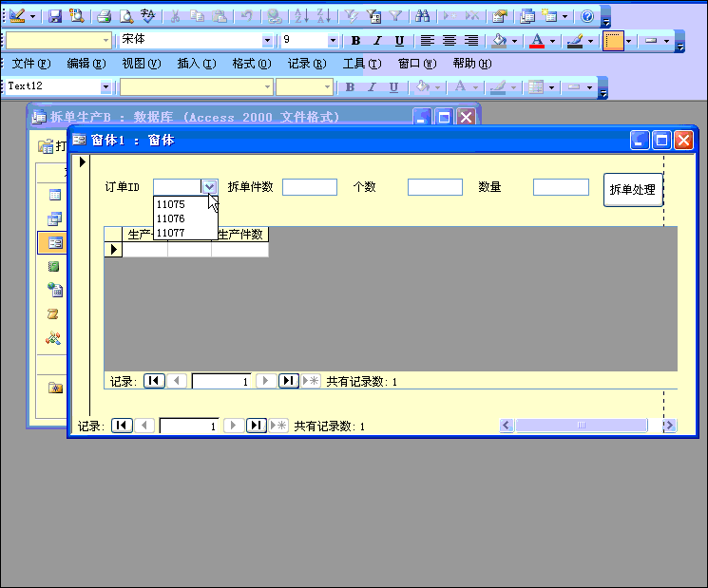This screenshot has height=588, width=708.
Task: Open the 格式(O) menu
Action: click(x=252, y=64)
